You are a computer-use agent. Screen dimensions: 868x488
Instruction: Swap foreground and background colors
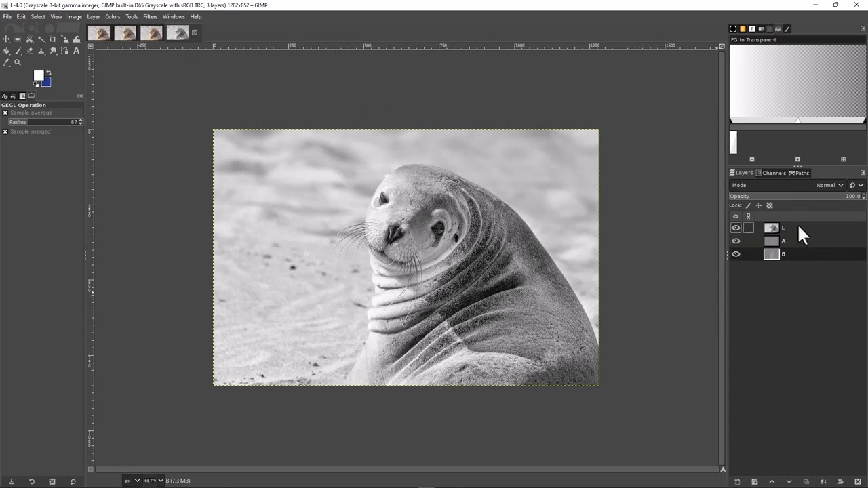click(x=49, y=73)
